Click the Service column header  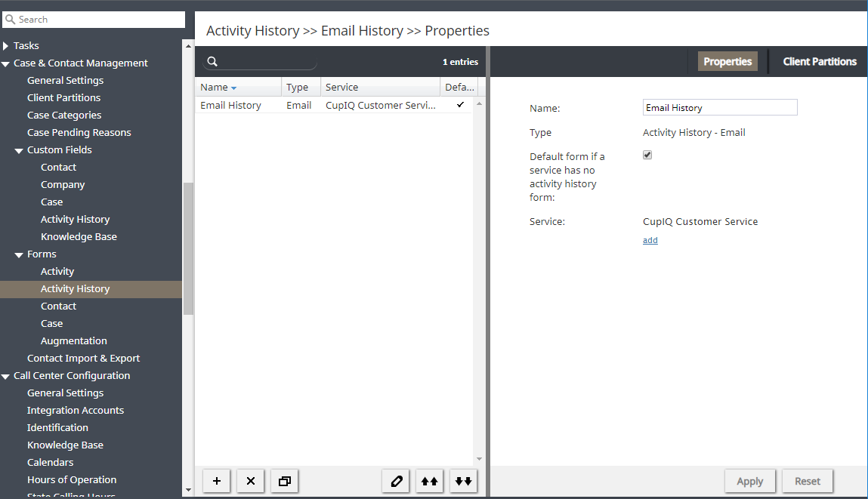(380, 87)
